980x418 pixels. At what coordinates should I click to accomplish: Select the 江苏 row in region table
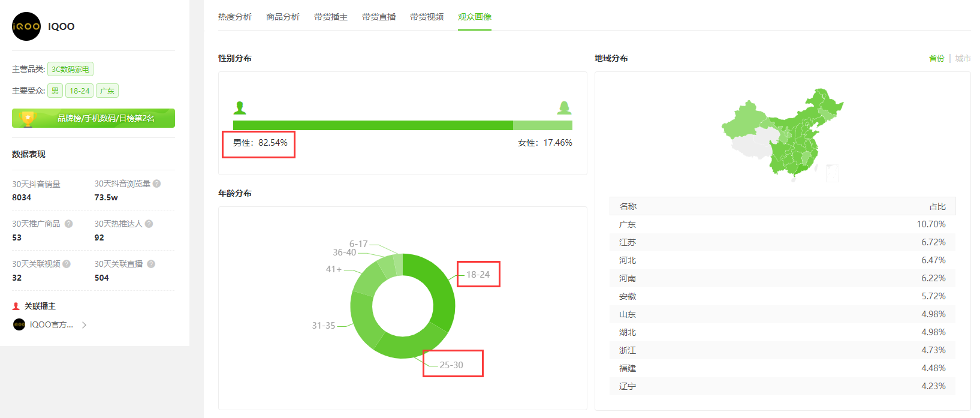click(x=782, y=242)
